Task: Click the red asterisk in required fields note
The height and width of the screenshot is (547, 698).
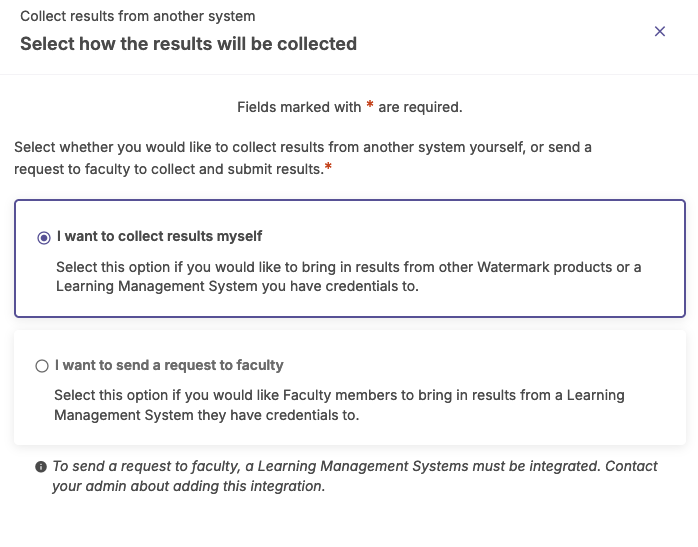Action: pyautogui.click(x=369, y=105)
